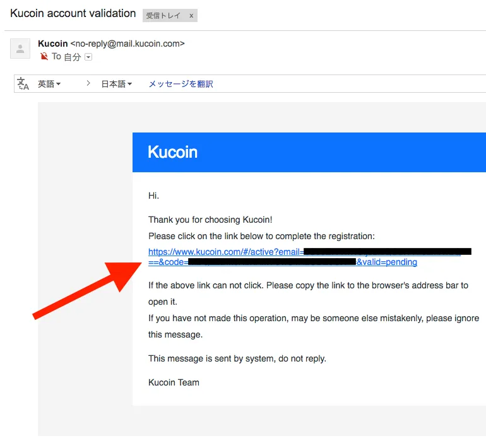Click the red not-important marker icon
The image size is (486, 448).
[44, 56]
